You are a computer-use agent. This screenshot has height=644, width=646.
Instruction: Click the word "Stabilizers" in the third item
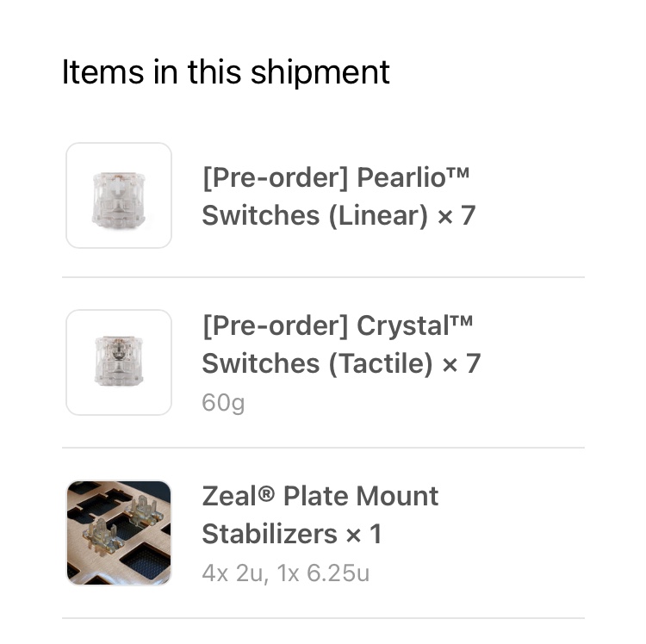click(269, 534)
